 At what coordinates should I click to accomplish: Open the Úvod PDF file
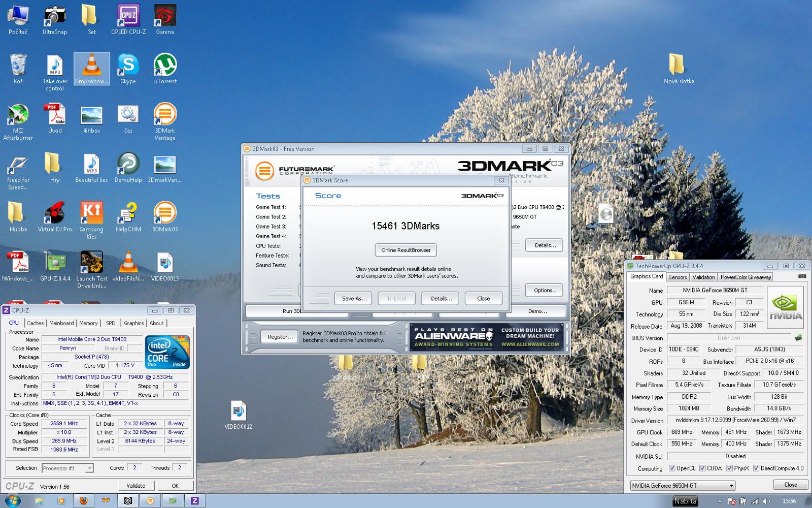click(55, 118)
